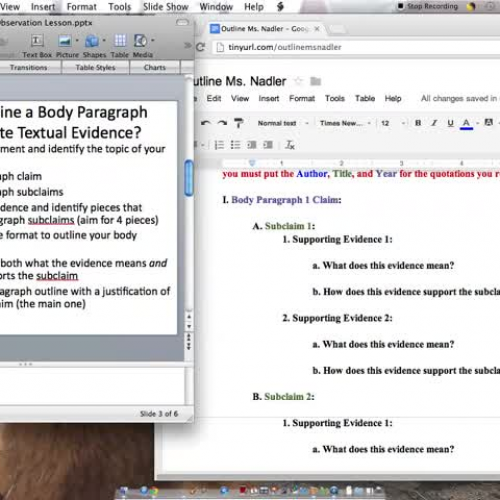Open Google Docs Tools menu
This screenshot has width=500, height=500.
pos(335,98)
